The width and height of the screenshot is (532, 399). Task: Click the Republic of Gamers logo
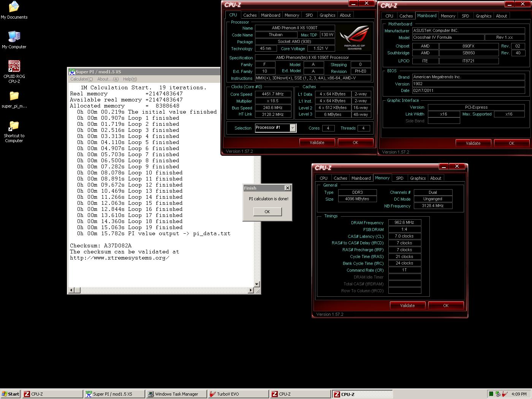(x=354, y=38)
